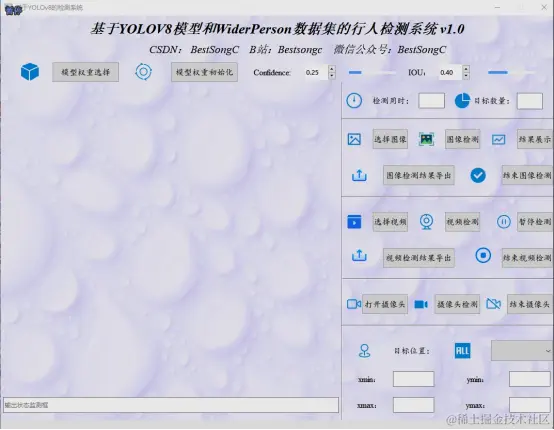Click the xmin input field
This screenshot has height=430, width=554.
(413, 379)
